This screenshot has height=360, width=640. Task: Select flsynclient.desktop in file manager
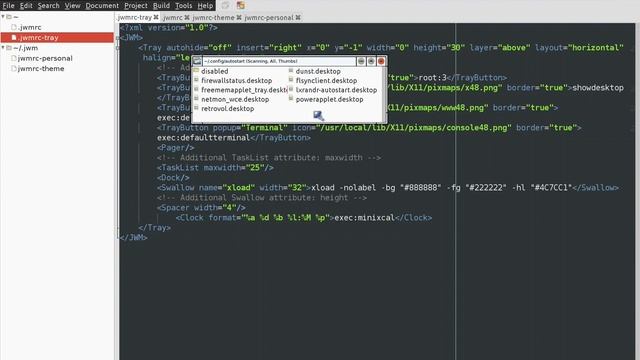point(326,80)
